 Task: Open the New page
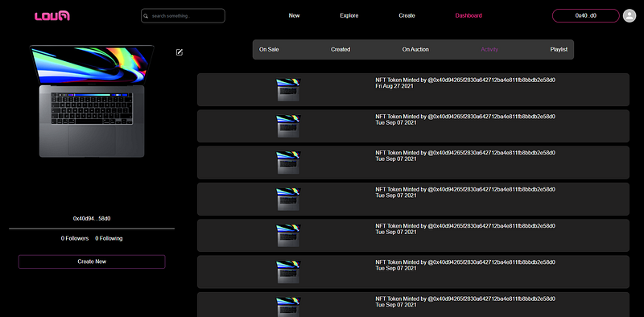pyautogui.click(x=294, y=15)
